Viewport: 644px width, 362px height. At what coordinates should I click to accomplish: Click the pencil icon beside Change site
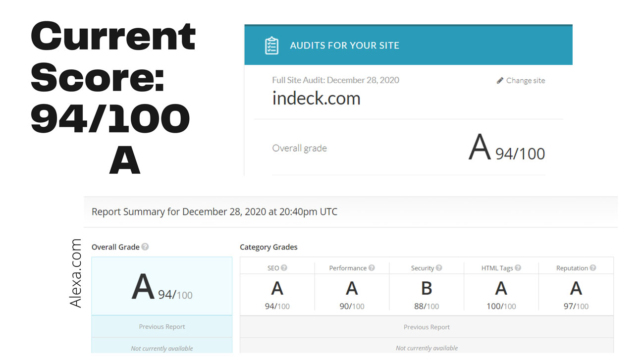(500, 80)
